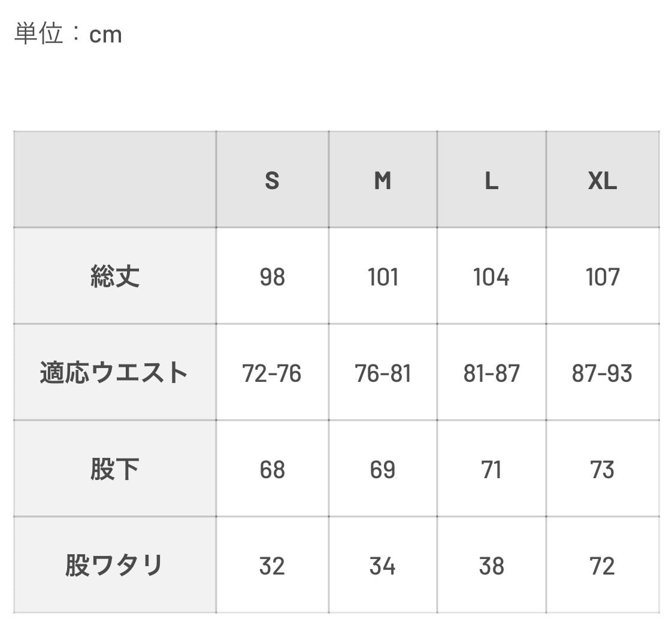Image resolution: width=672 pixels, height=635 pixels.
Task: Click the 股下 row label
Action: (115, 469)
